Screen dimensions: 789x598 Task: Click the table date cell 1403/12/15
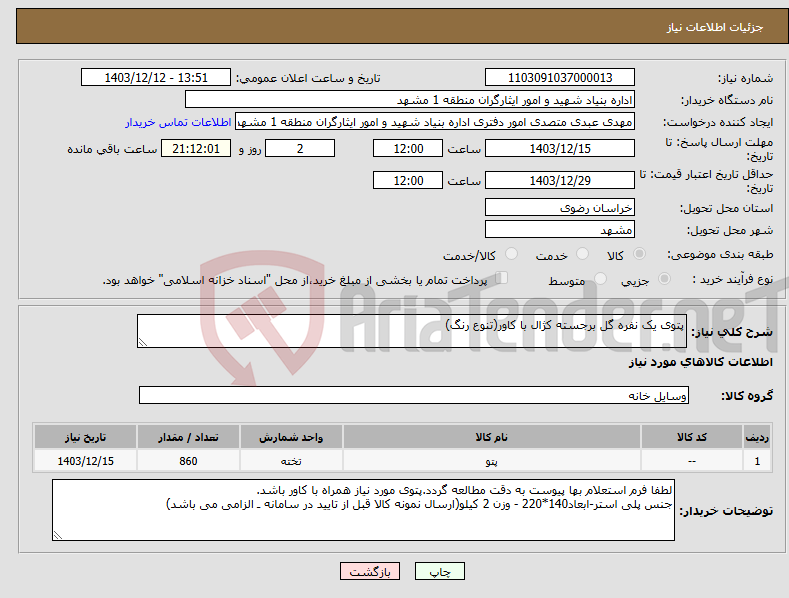pyautogui.click(x=86, y=461)
